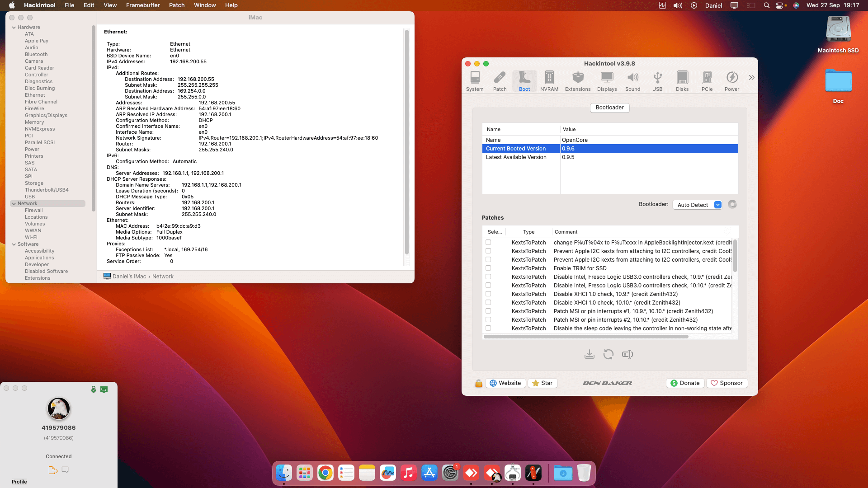Screen dimensions: 868x488
Task: Switch to the PCIe toolbar icon
Action: [x=707, y=81]
